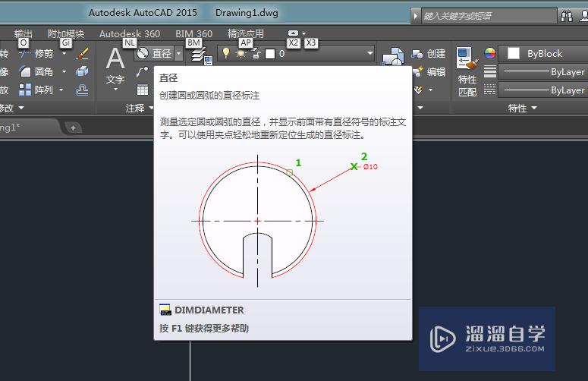Click the Table tool icon
588x381 pixels.
[142, 90]
